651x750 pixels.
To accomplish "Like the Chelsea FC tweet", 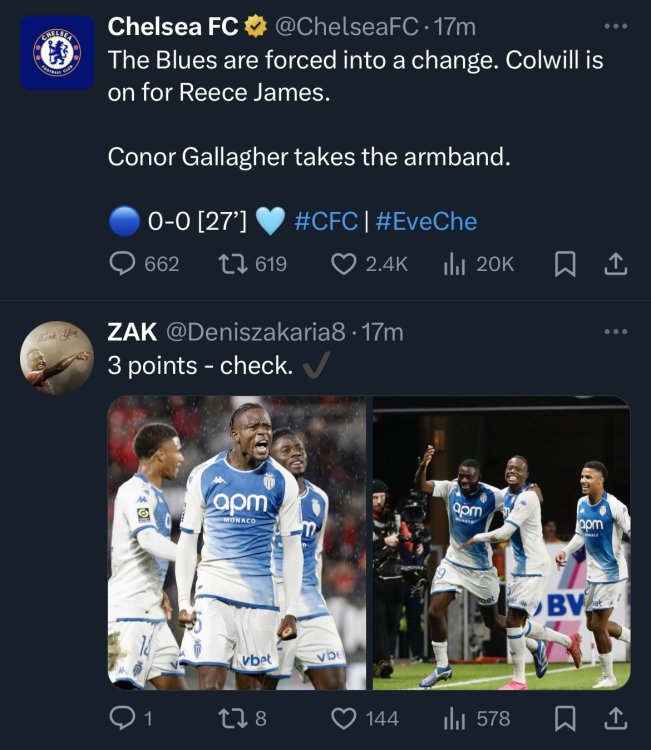I will pyautogui.click(x=369, y=264).
